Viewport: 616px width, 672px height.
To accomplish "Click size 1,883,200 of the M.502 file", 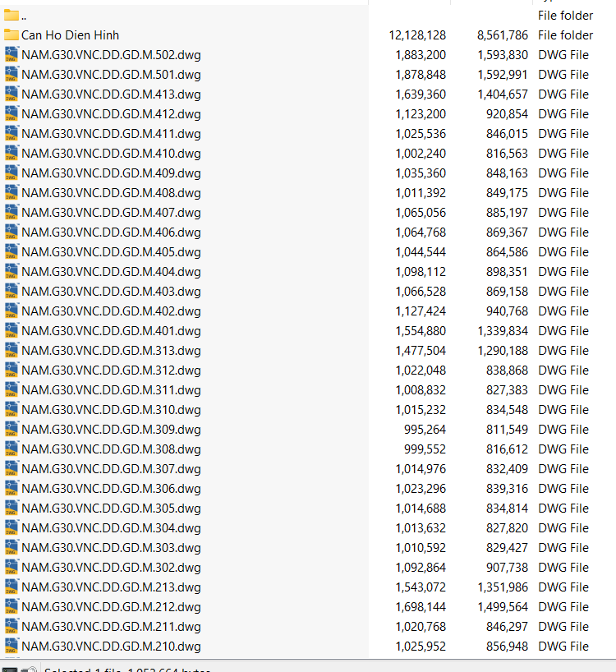I will [x=421, y=55].
